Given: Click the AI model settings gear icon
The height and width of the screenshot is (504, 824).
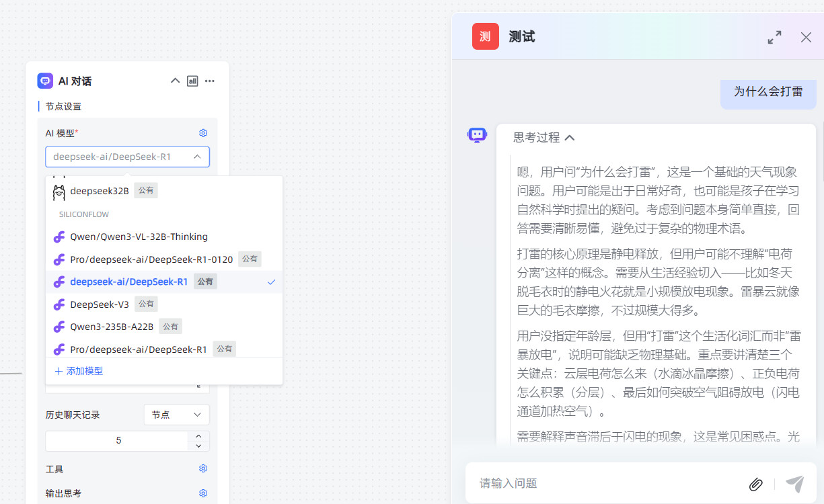Looking at the screenshot, I should pyautogui.click(x=203, y=133).
